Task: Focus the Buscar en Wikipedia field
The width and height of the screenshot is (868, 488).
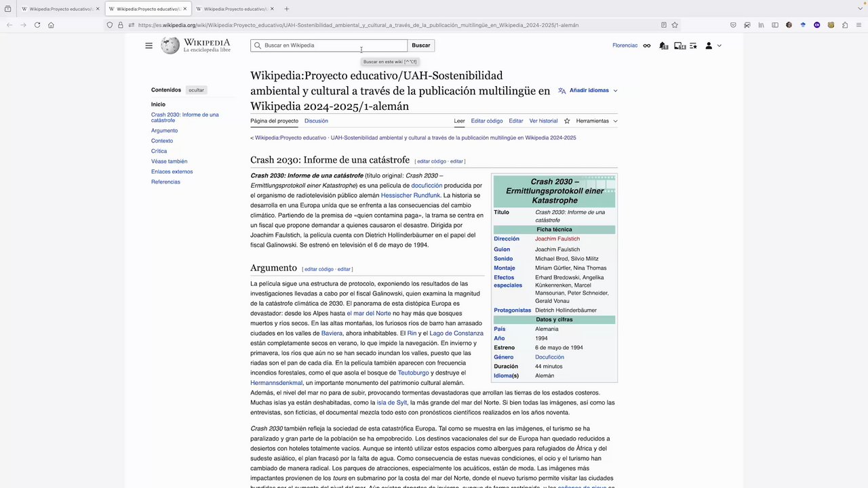Action: [329, 45]
